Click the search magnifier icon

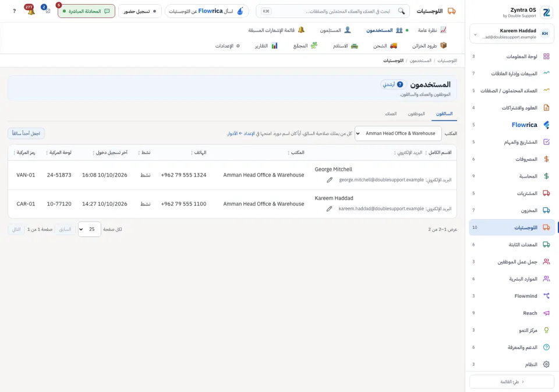point(401,11)
